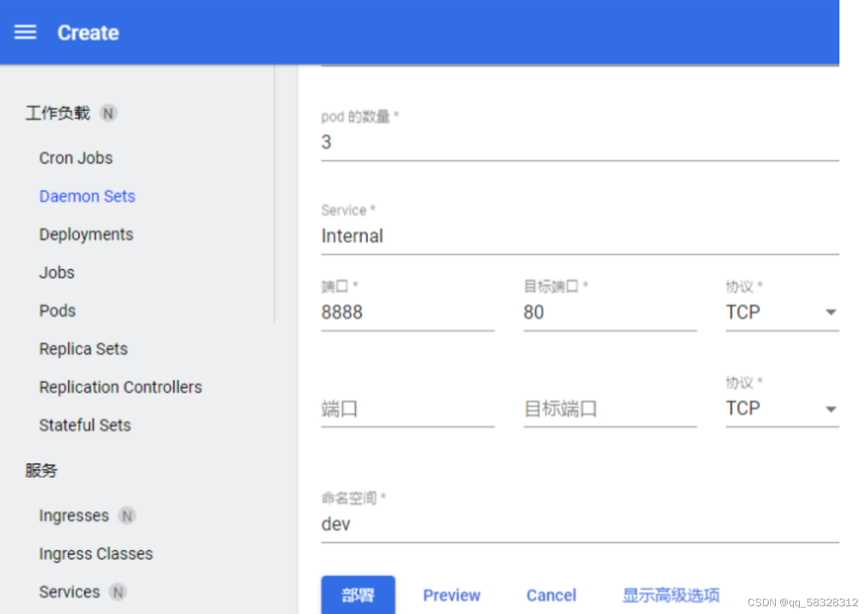Click the N badge next to Services

coord(118,593)
